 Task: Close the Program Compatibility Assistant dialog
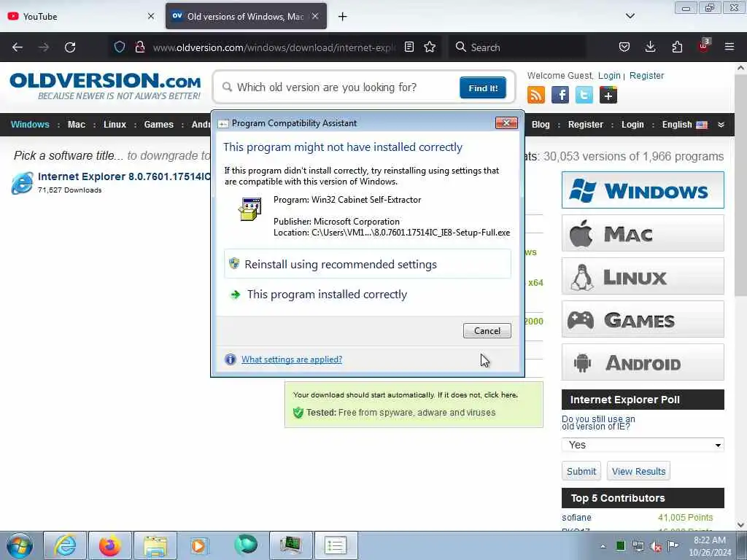point(506,122)
